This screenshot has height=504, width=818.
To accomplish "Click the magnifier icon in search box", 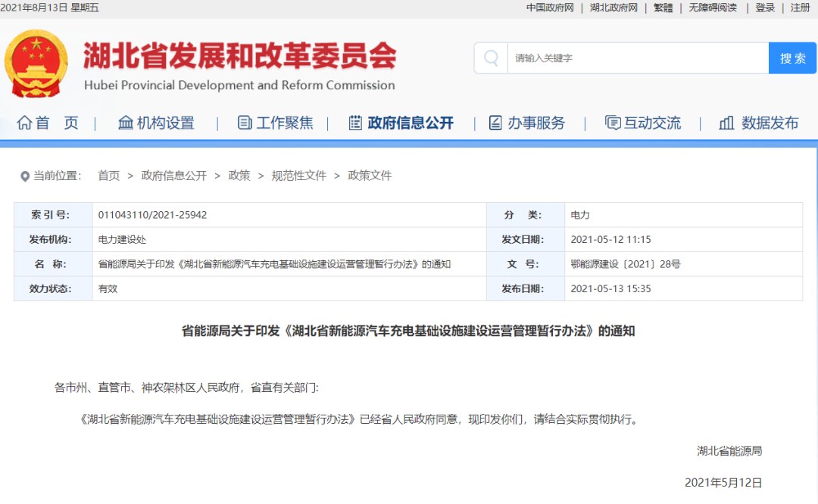I will click(491, 58).
